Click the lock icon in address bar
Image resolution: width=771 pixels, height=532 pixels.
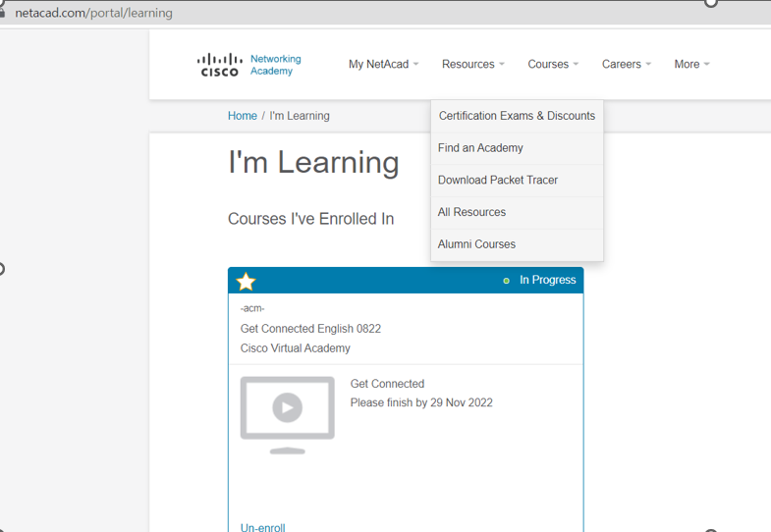2,13
